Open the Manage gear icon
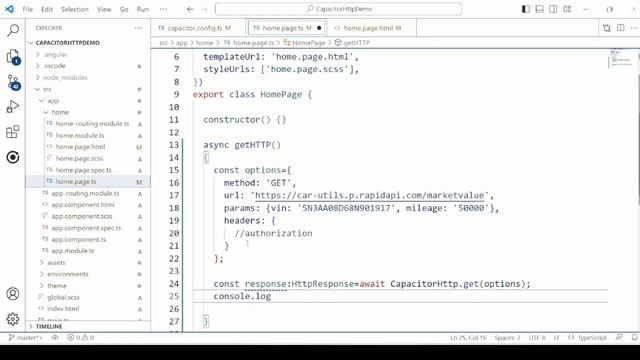640x360 pixels. 13,319
